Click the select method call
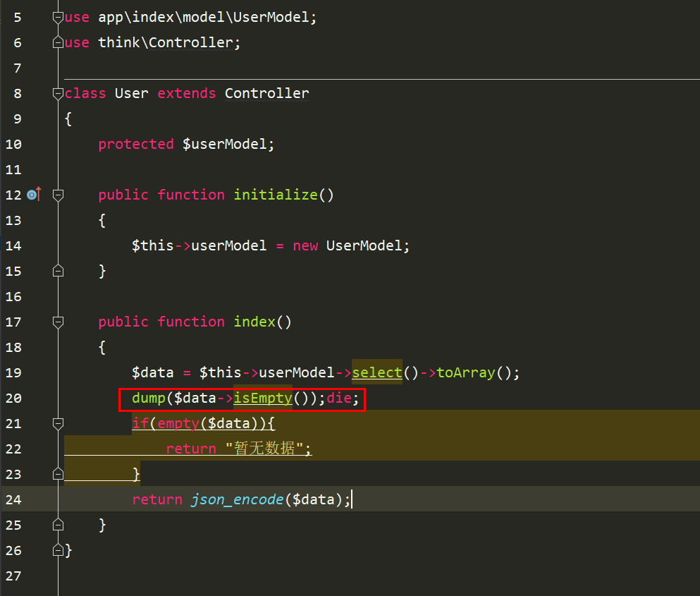The width and height of the screenshot is (700, 596). 377,372
